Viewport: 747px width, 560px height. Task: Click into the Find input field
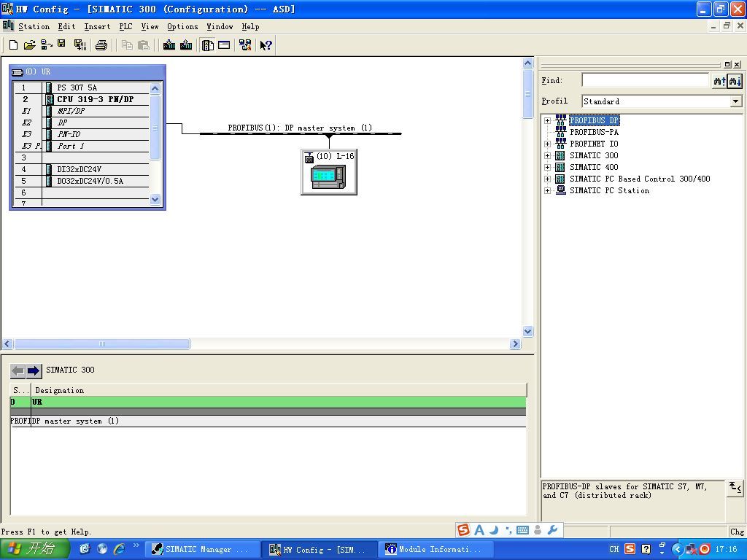(x=645, y=80)
